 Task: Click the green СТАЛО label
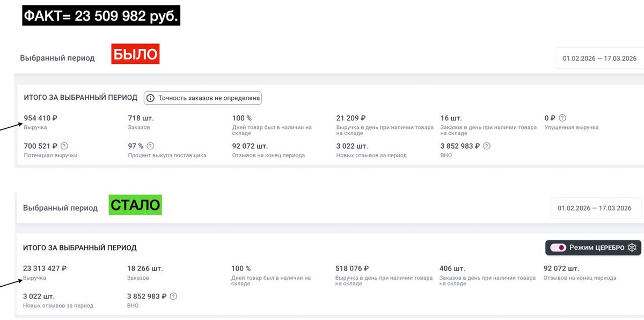135,205
